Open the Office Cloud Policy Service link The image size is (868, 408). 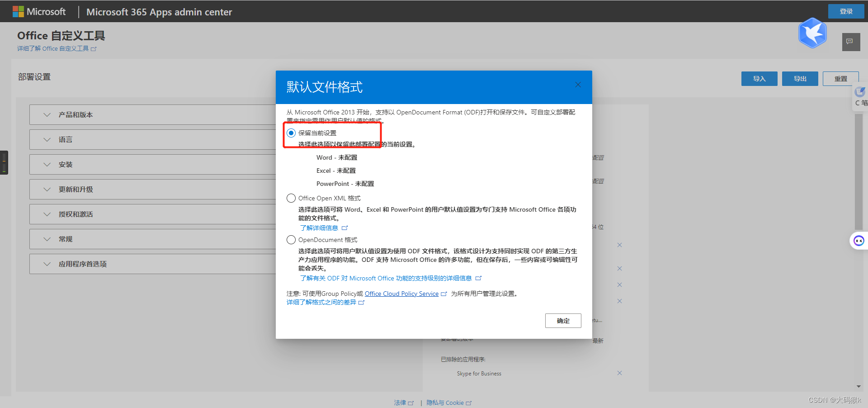tap(401, 294)
